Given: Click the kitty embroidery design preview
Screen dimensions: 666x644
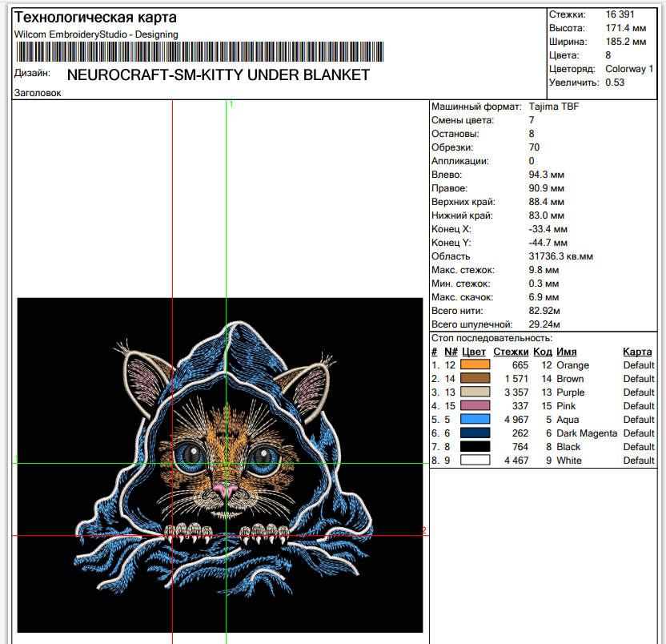Looking at the screenshot, I should pyautogui.click(x=220, y=465).
